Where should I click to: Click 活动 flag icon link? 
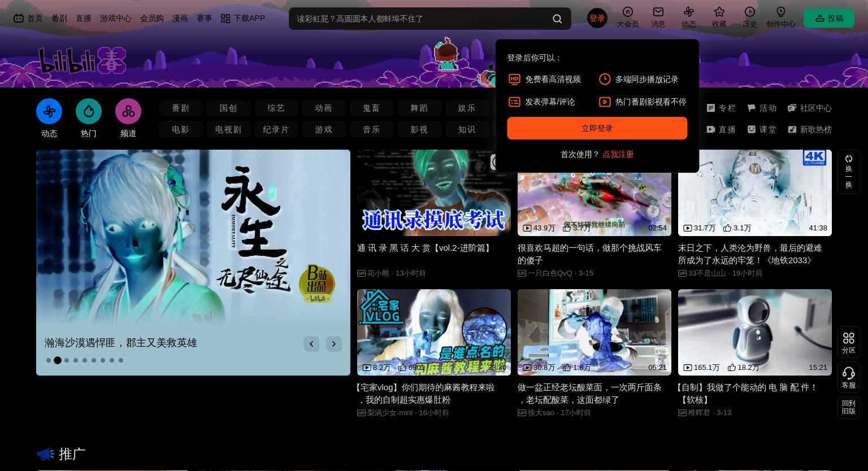pyautogui.click(x=762, y=108)
